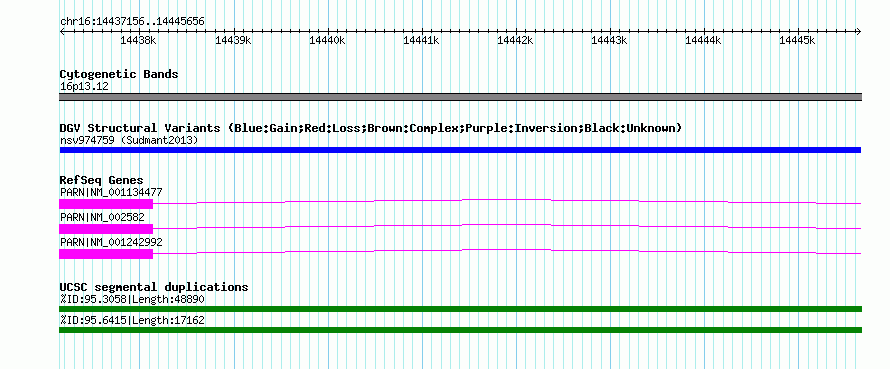Click the magenta exon block of PARN|NM_002582
The height and width of the screenshot is (369, 890).
[106, 229]
